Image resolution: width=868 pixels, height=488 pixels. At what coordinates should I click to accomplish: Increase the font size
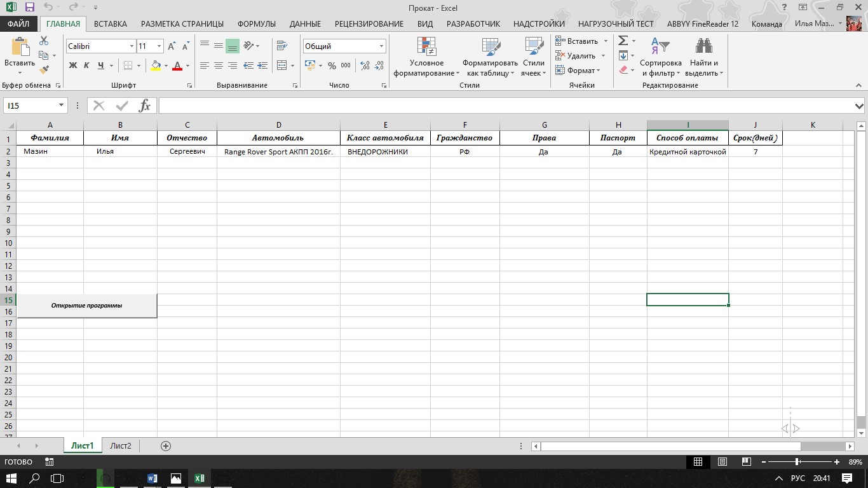(x=172, y=46)
